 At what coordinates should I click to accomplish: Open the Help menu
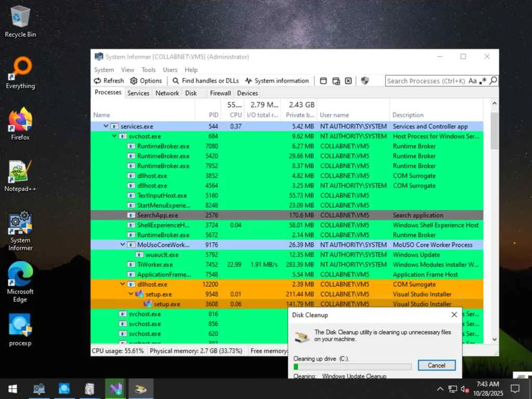(191, 70)
